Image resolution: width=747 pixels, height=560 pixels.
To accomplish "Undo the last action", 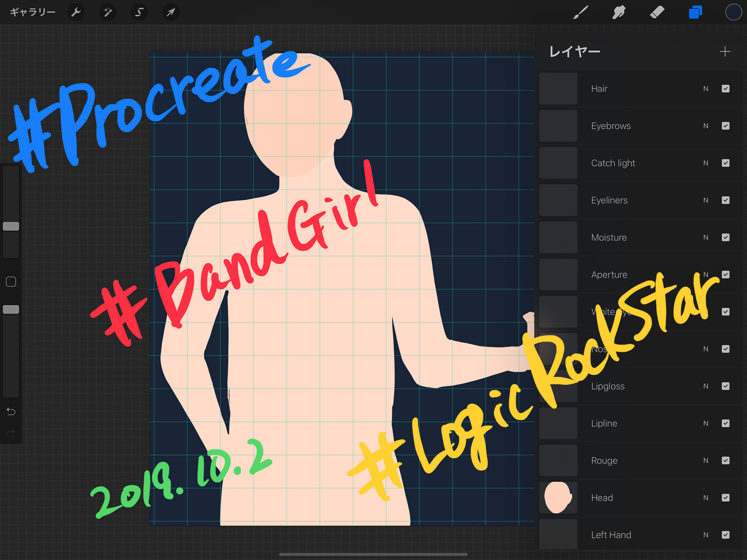I will (x=11, y=411).
